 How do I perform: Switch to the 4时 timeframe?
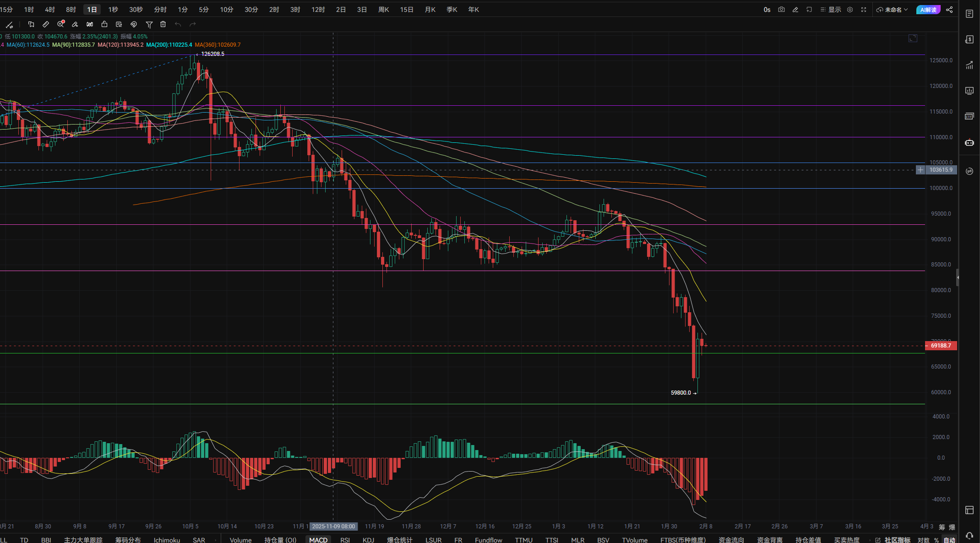click(x=50, y=10)
